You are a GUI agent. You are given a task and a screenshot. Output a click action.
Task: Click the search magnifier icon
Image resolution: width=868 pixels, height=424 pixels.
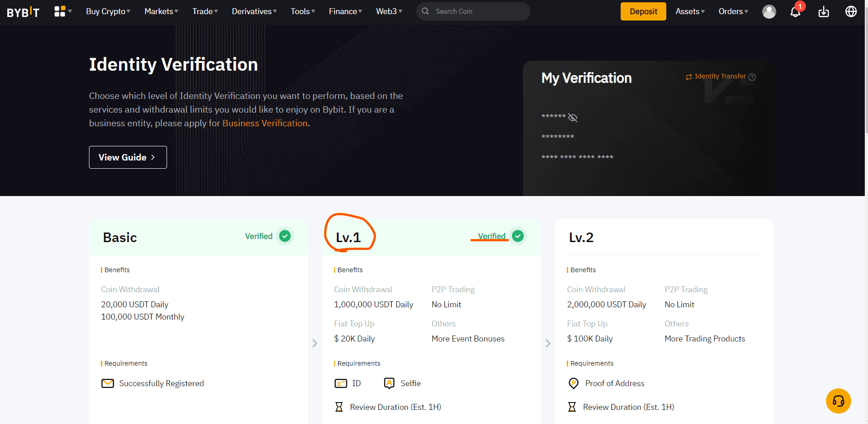[x=425, y=11]
